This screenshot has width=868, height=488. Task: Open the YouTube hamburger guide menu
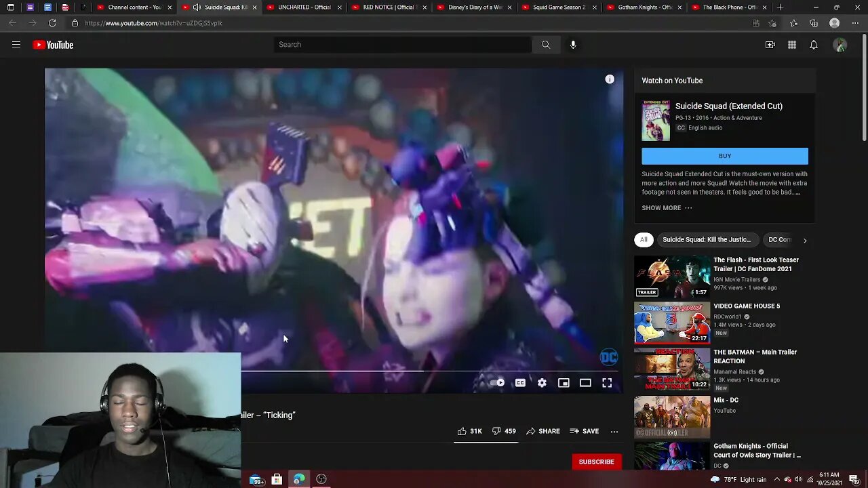[x=16, y=45]
